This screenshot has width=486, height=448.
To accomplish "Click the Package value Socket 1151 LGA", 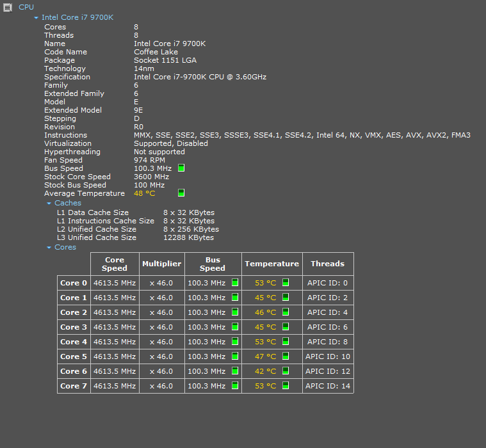I will point(165,60).
